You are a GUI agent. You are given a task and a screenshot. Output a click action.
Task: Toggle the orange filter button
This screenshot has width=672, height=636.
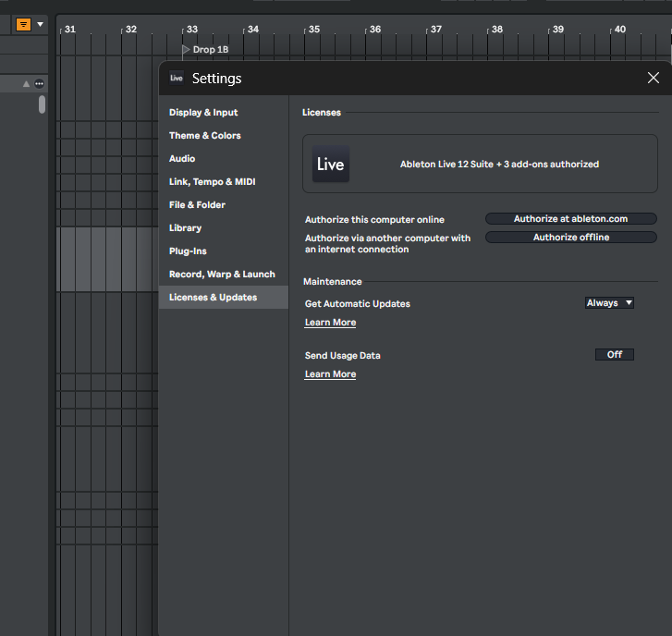click(x=24, y=24)
